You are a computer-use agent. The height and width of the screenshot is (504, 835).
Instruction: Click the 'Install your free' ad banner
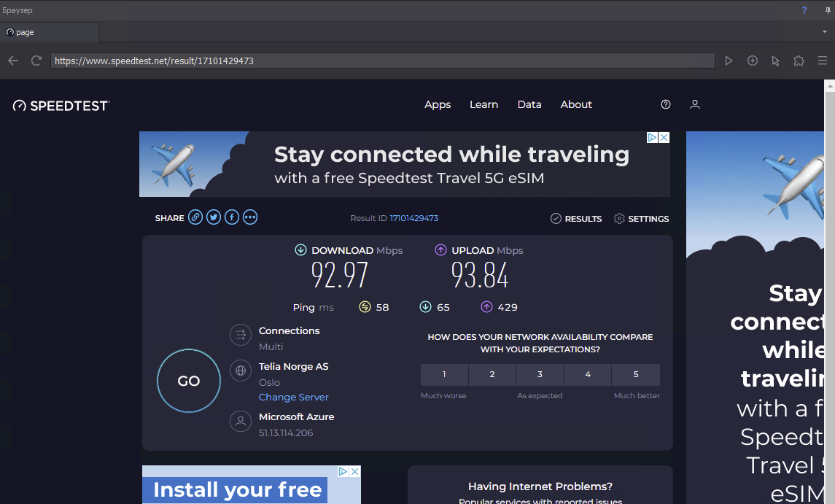tap(252, 485)
